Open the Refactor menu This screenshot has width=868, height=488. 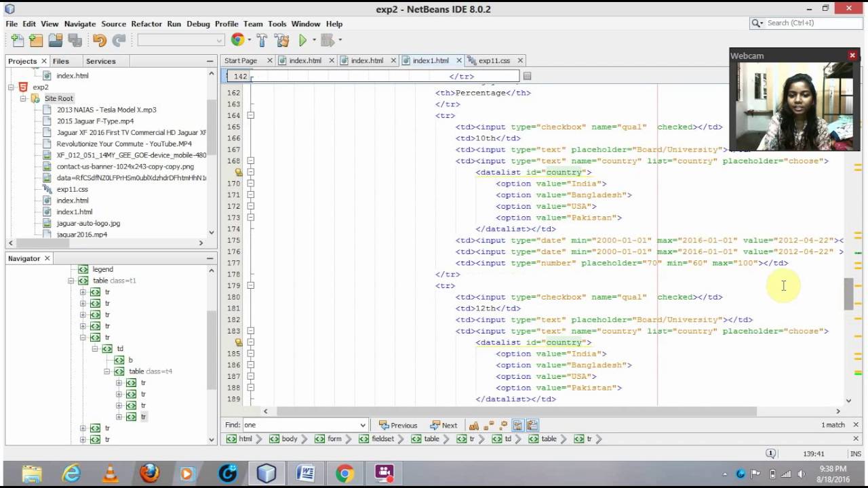[x=146, y=24]
